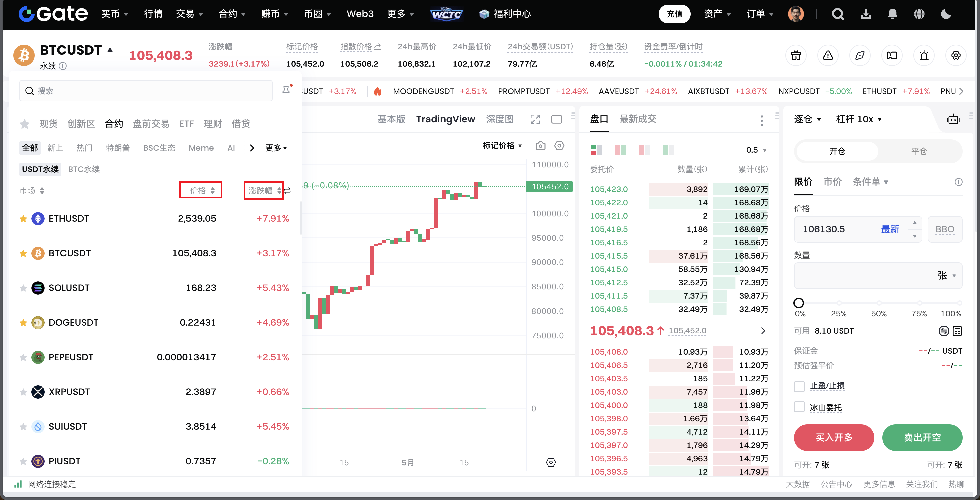The width and height of the screenshot is (980, 500).
Task: Open the calculator icon beside available balance
Action: [957, 331]
